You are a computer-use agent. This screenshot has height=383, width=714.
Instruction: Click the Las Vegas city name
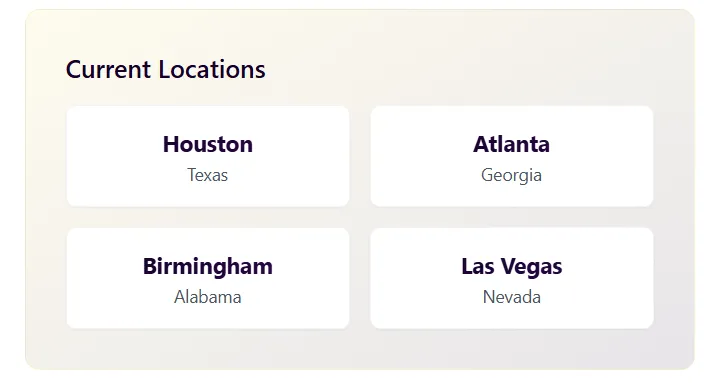coord(512,266)
